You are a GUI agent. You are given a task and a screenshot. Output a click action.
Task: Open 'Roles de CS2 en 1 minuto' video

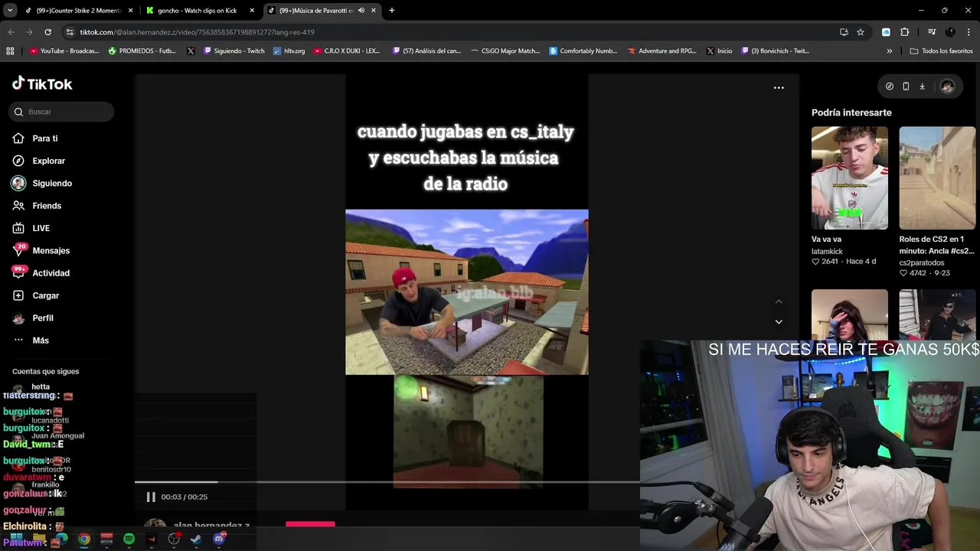pyautogui.click(x=937, y=178)
